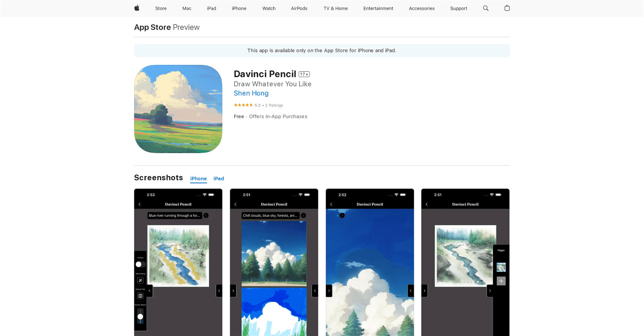The width and height of the screenshot is (644, 336).
Task: Click the draw side-by-side icon
Action: (140, 296)
